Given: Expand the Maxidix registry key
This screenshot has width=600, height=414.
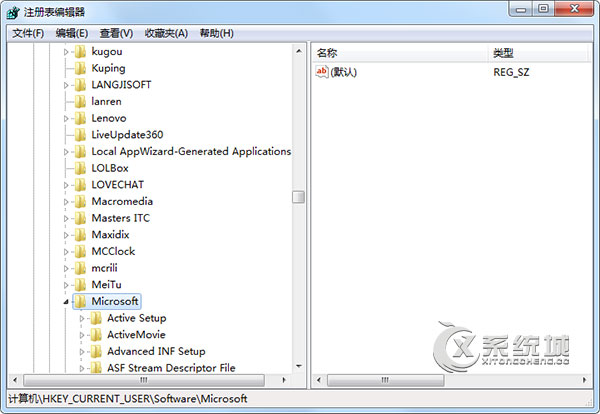Looking at the screenshot, I should (x=66, y=235).
